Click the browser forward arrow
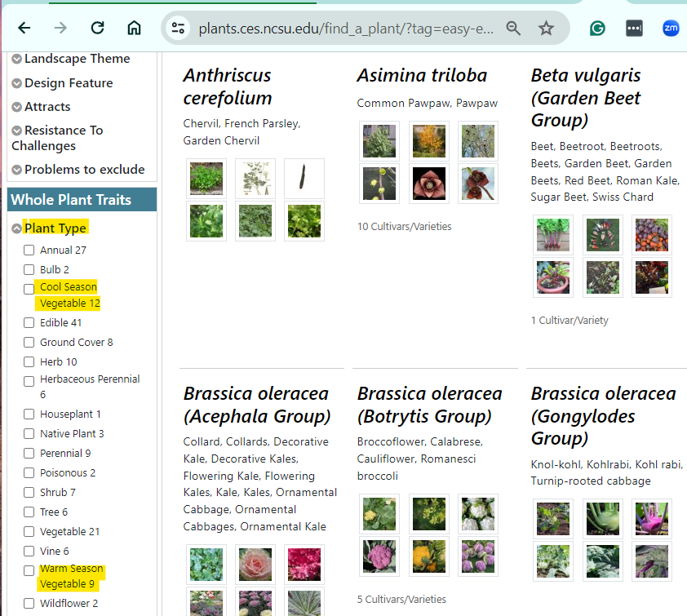Screen dimensions: 687x616 60,28
